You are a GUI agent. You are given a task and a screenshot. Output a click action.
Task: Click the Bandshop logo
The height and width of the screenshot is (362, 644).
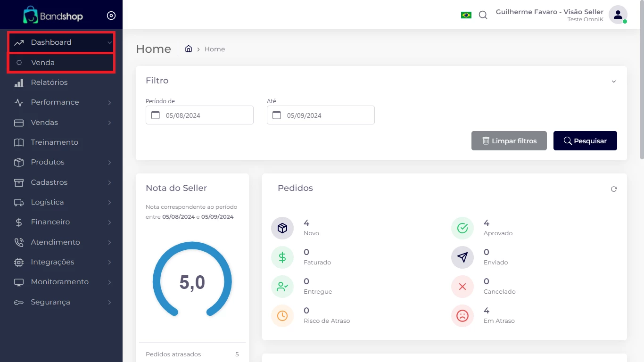click(53, 16)
